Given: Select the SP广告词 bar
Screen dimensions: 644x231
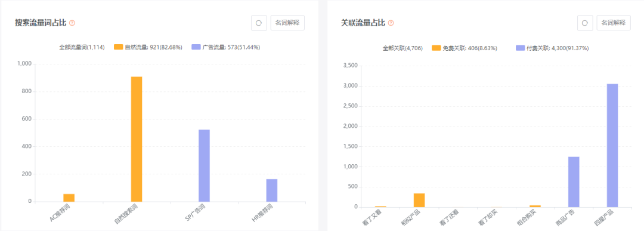Looking at the screenshot, I should pos(204,166).
